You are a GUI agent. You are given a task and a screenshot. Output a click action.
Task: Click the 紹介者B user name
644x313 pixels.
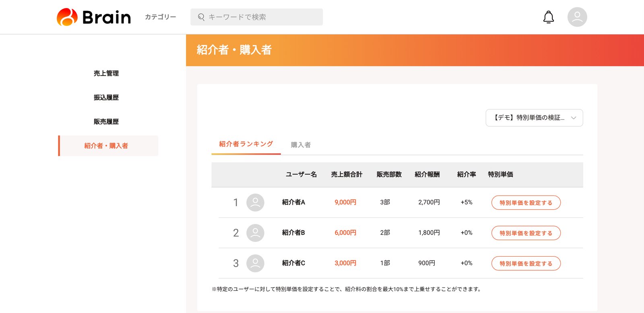[x=293, y=233]
